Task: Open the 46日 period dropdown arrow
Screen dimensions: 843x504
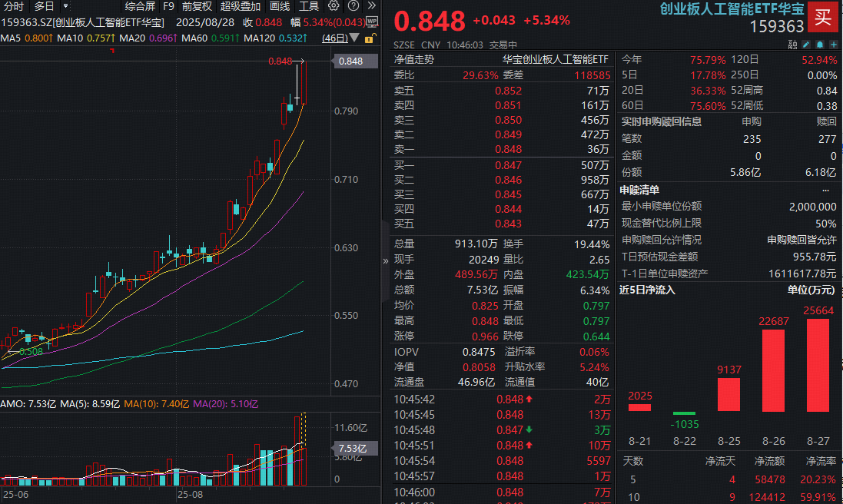Action: coord(355,38)
